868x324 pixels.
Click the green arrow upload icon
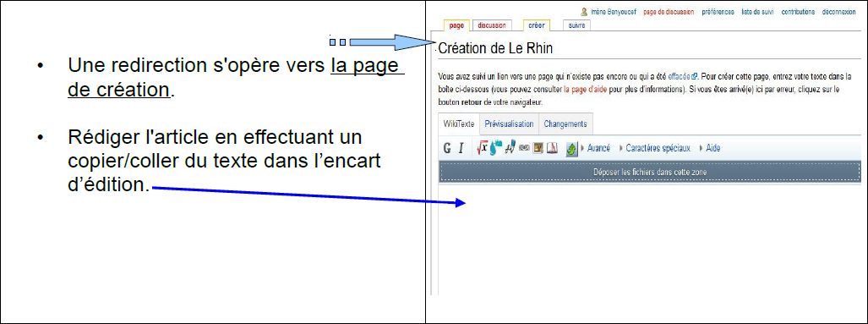(x=572, y=148)
